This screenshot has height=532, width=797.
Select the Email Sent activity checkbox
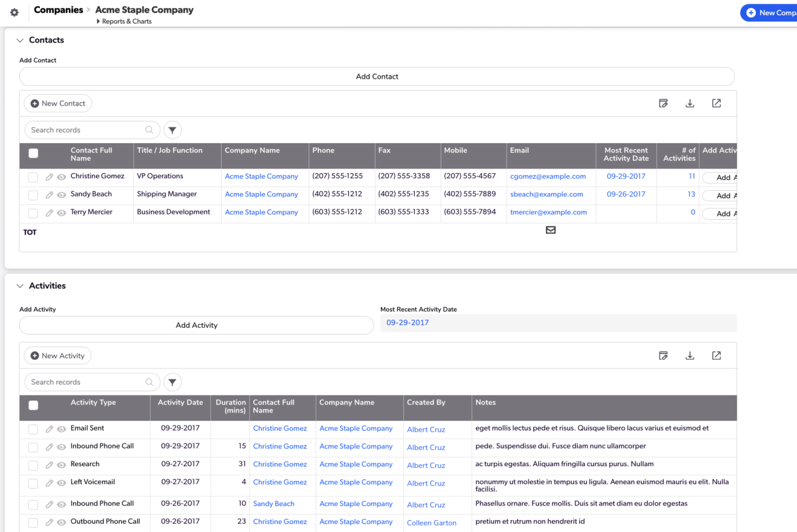pyautogui.click(x=33, y=429)
